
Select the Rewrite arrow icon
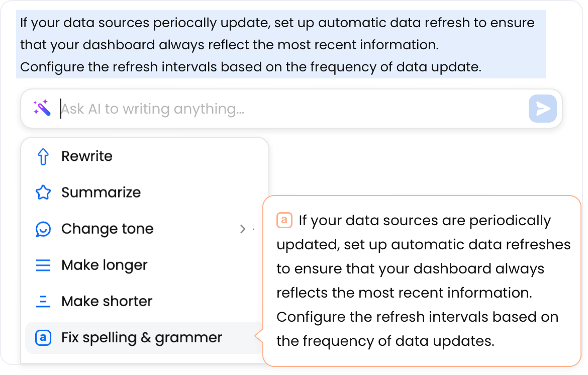click(44, 156)
